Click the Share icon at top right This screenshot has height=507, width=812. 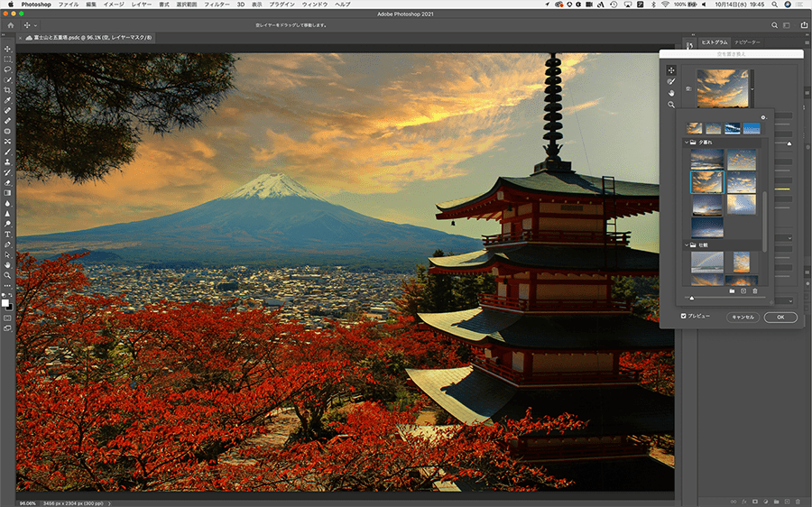point(804,25)
